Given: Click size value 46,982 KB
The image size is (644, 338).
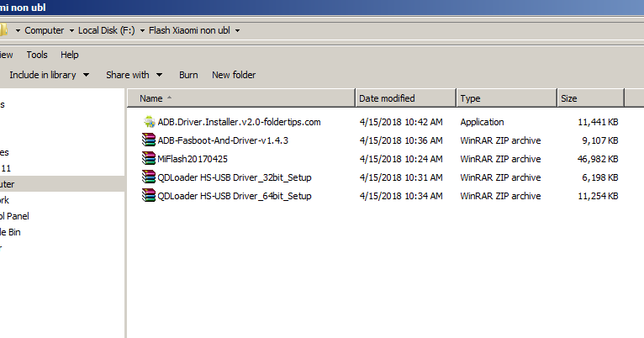Looking at the screenshot, I should tap(598, 159).
